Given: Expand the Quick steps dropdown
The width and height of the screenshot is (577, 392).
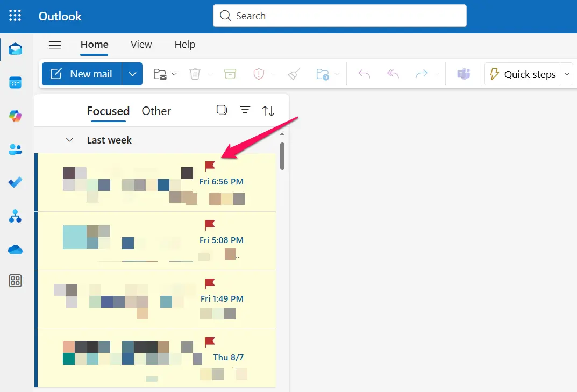Looking at the screenshot, I should 567,74.
